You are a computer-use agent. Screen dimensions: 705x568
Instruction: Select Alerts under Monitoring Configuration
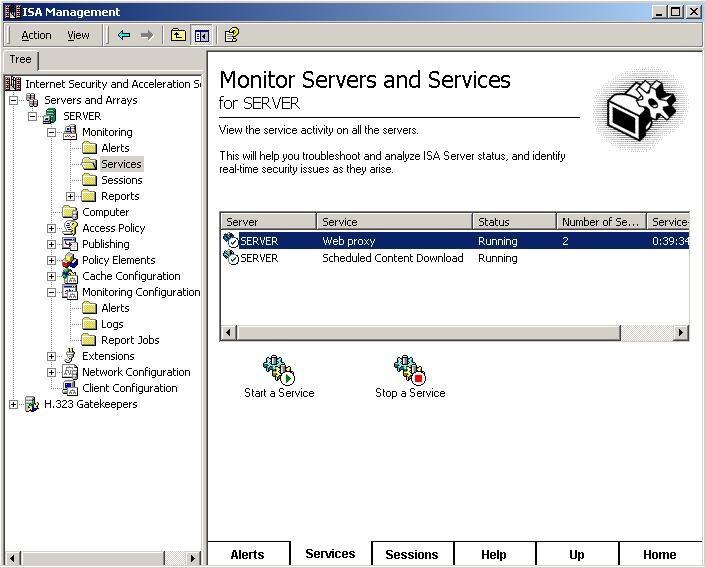[116, 308]
